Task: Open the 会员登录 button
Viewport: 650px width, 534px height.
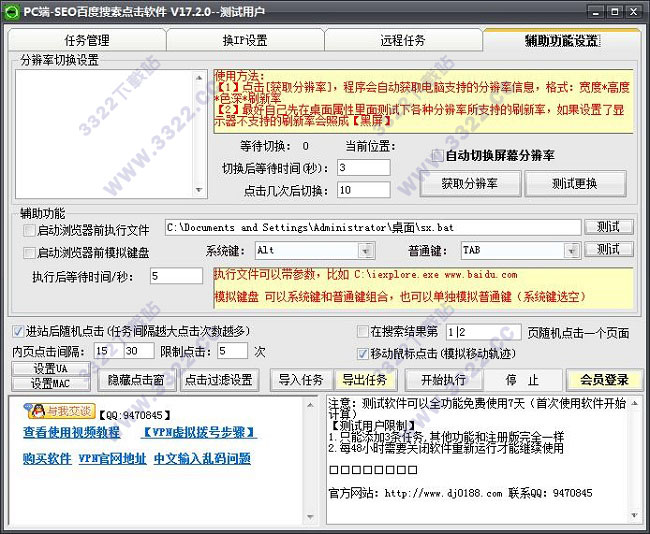Action: pyautogui.click(x=604, y=380)
